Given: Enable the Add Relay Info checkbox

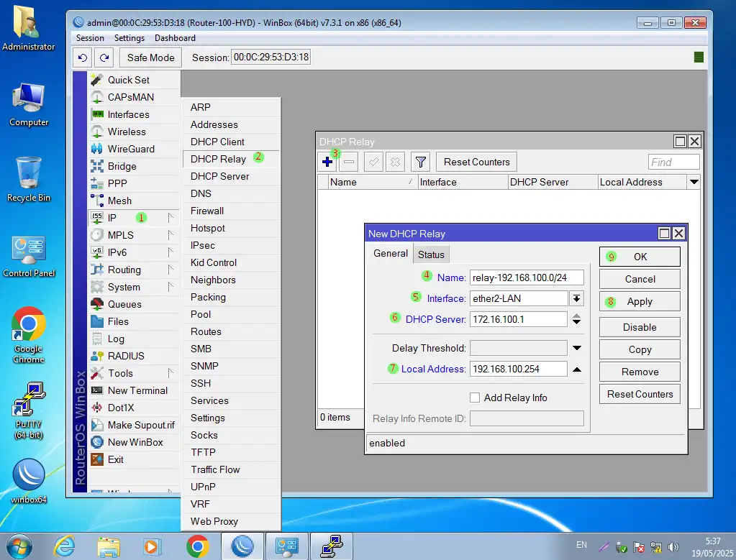Looking at the screenshot, I should [475, 398].
